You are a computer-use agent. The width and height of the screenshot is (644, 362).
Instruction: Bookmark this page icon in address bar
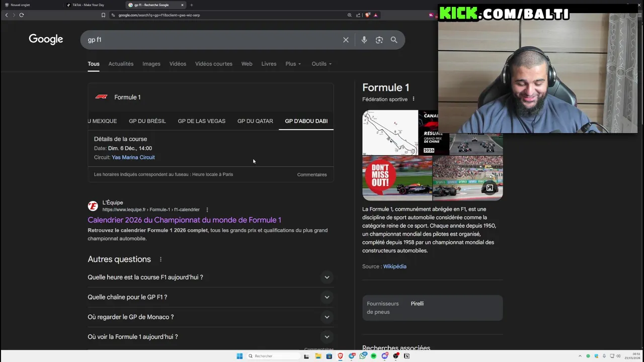click(103, 15)
